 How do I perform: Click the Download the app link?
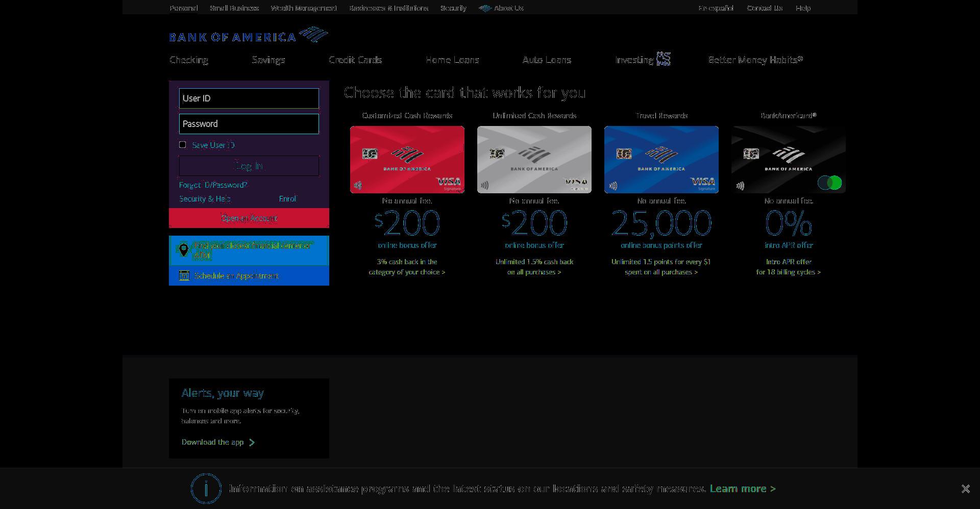tap(212, 442)
